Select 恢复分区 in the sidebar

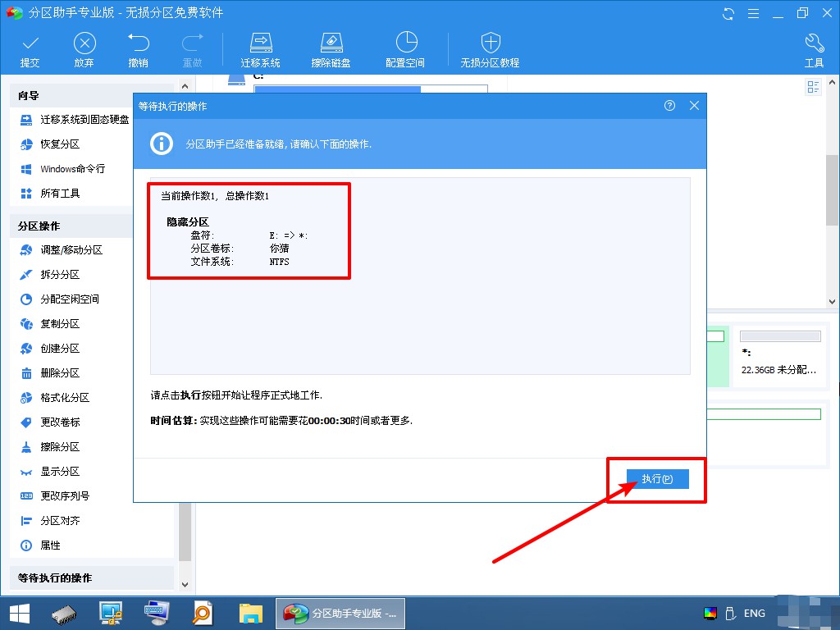click(50, 144)
